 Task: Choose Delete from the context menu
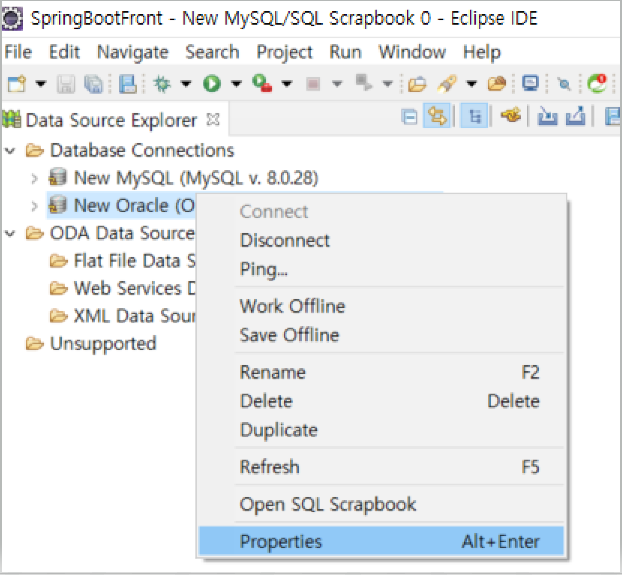pyautogui.click(x=381, y=401)
